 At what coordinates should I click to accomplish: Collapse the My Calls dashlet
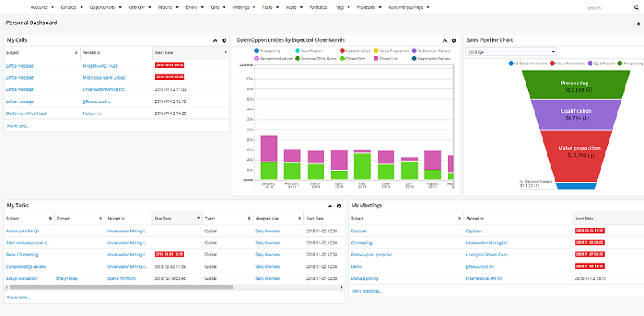(215, 40)
